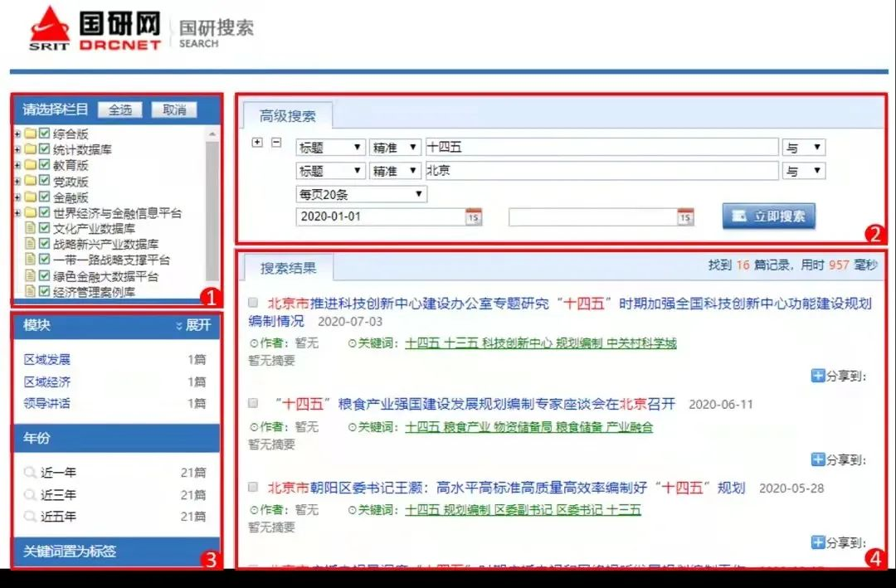Click the 北京 search text field

601,171
